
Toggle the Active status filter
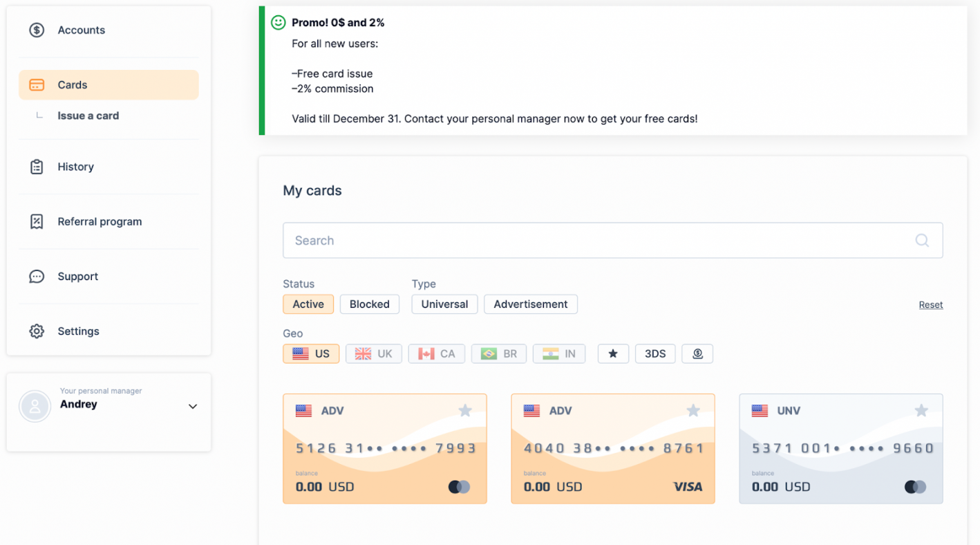point(308,304)
